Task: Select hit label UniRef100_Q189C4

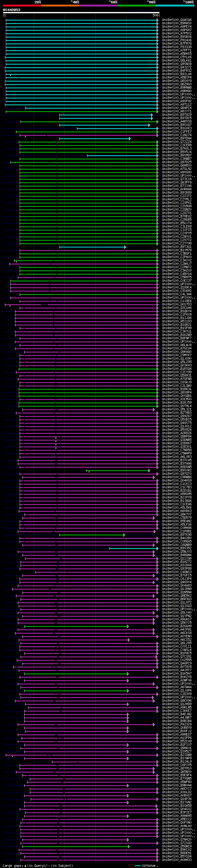Action: pyautogui.click(x=176, y=287)
